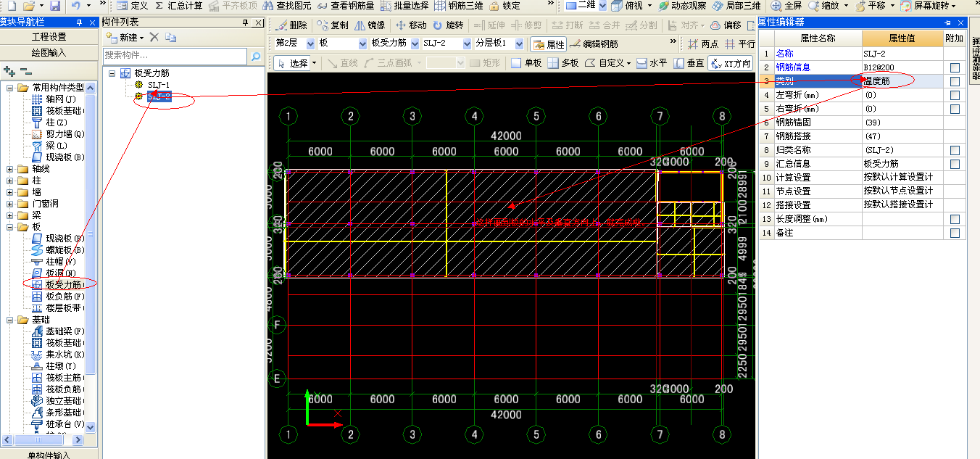
Task: Check 附加 box for 左弯折 row
Action: click(955, 95)
